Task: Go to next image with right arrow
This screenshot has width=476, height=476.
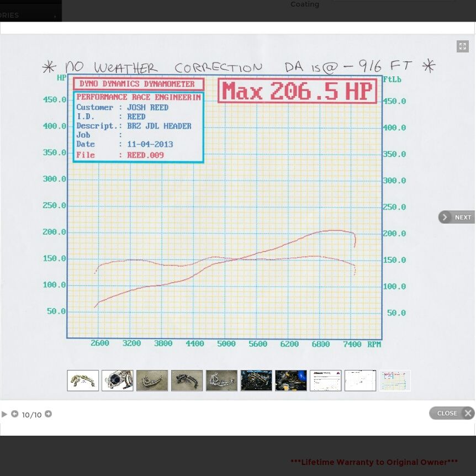Action: click(x=49, y=414)
